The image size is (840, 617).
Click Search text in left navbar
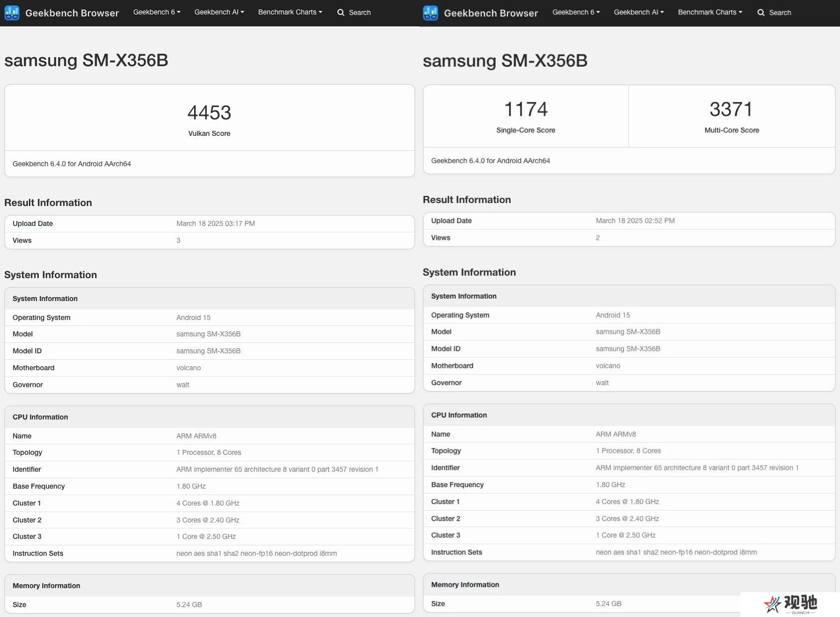pos(360,12)
